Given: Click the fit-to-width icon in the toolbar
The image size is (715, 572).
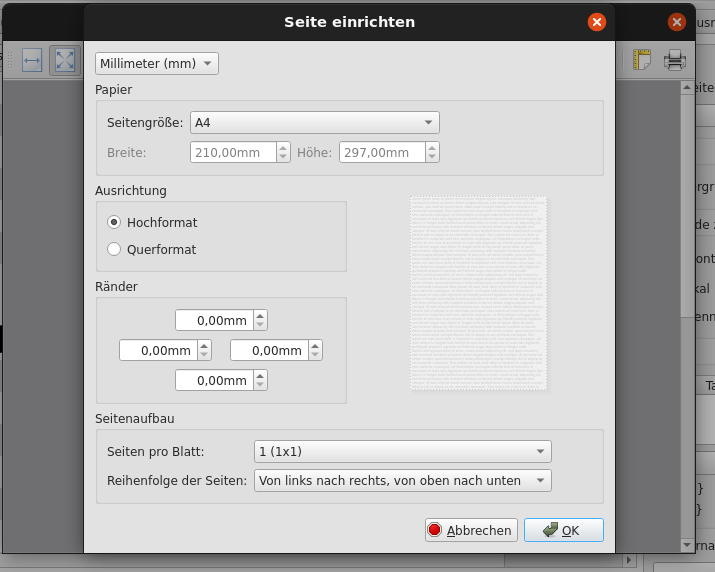Looking at the screenshot, I should point(31,60).
